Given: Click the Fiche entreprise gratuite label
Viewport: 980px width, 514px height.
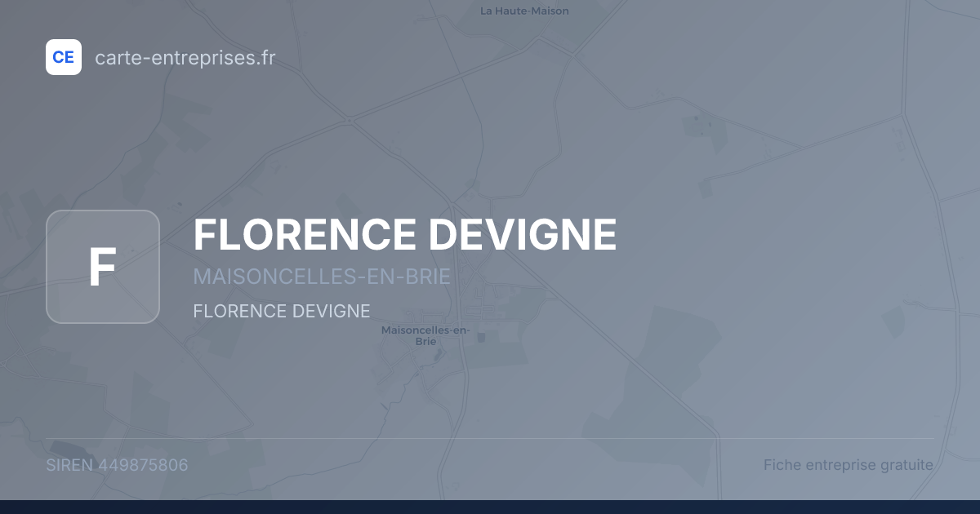Looking at the screenshot, I should point(849,465).
